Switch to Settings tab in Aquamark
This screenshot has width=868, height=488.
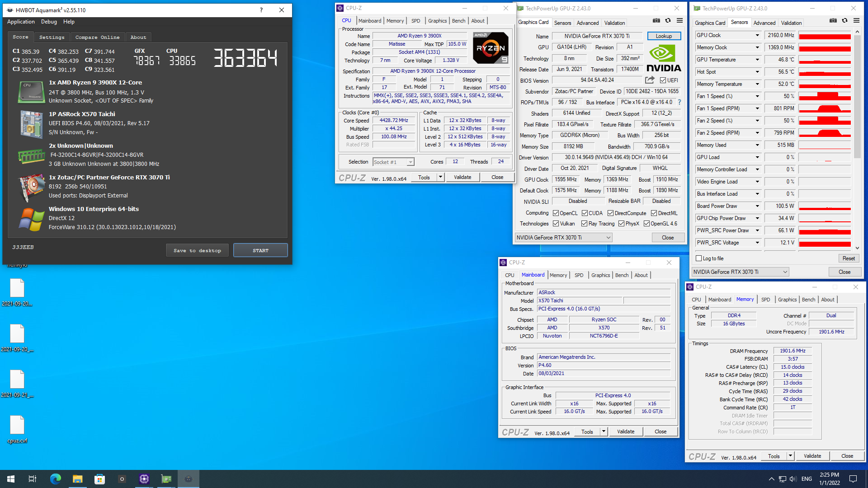[52, 38]
